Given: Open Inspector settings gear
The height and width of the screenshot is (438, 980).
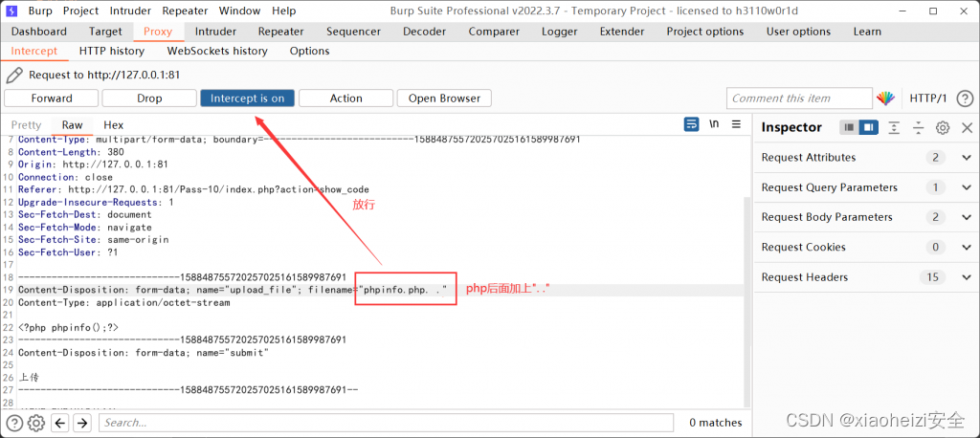Looking at the screenshot, I should tap(943, 127).
